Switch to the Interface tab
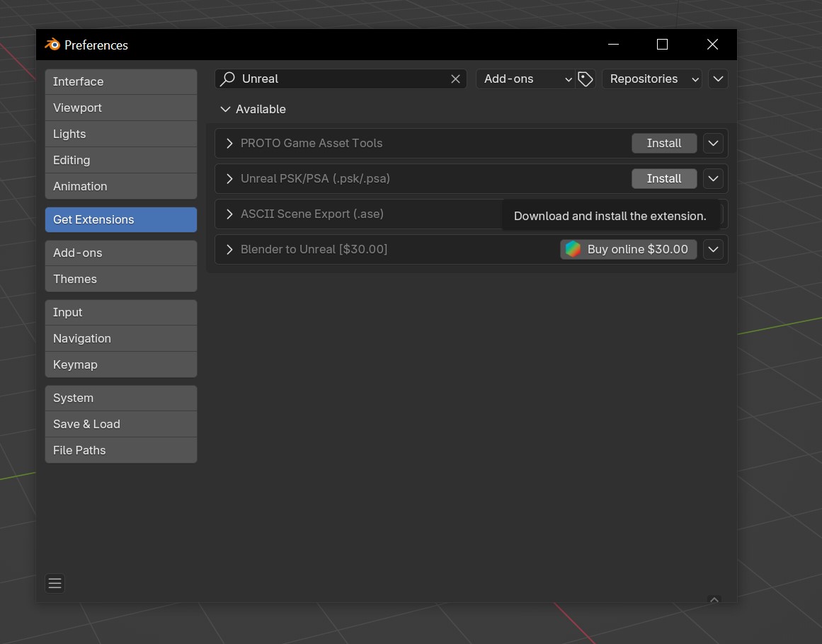This screenshot has width=822, height=644. (x=121, y=82)
